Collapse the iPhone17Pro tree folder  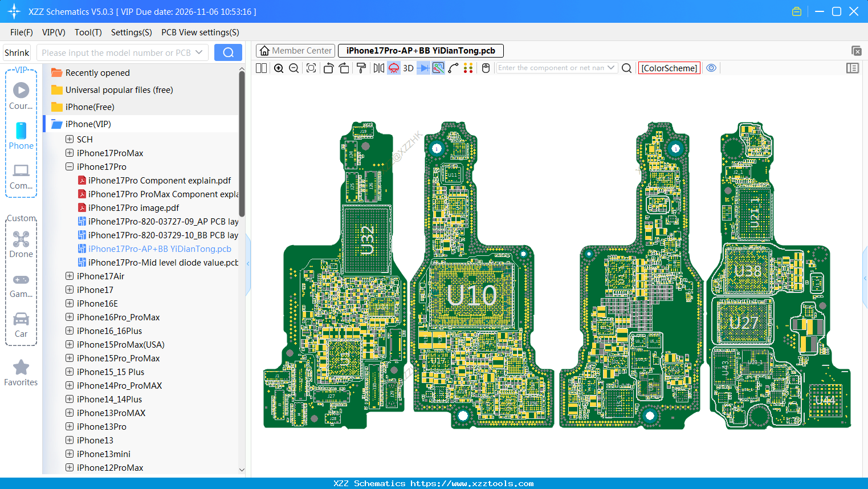point(70,166)
